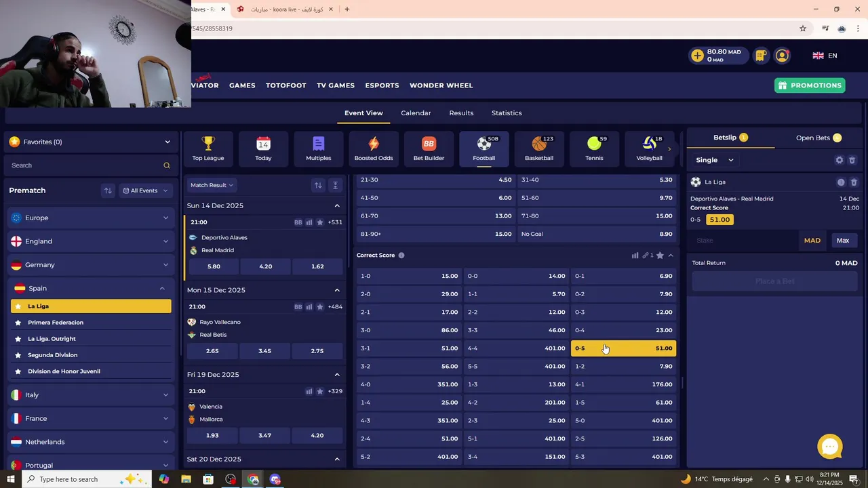Toggle the Prematch sort arrows icon

pyautogui.click(x=108, y=190)
